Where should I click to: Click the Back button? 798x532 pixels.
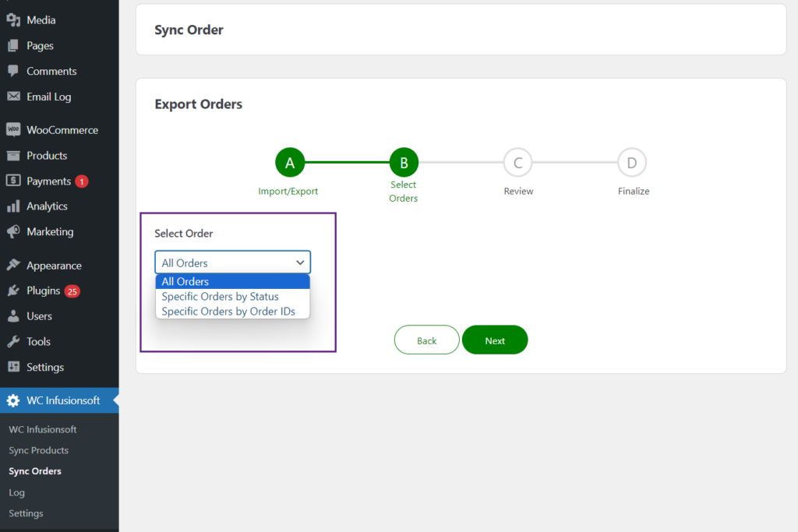point(426,340)
